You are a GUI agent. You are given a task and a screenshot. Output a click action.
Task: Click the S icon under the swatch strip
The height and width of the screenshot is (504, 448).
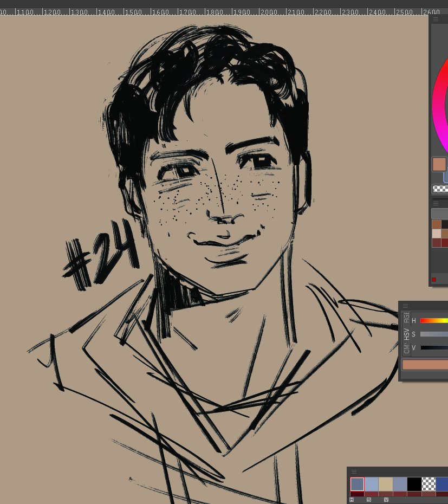(x=369, y=500)
